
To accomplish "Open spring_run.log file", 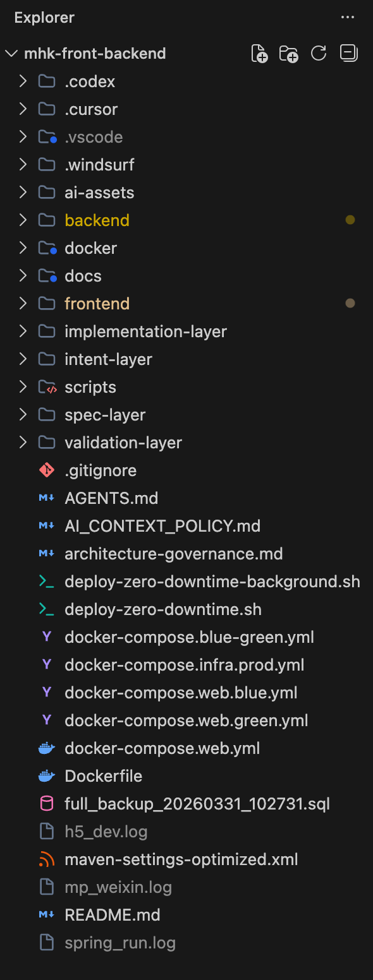I will (x=120, y=943).
